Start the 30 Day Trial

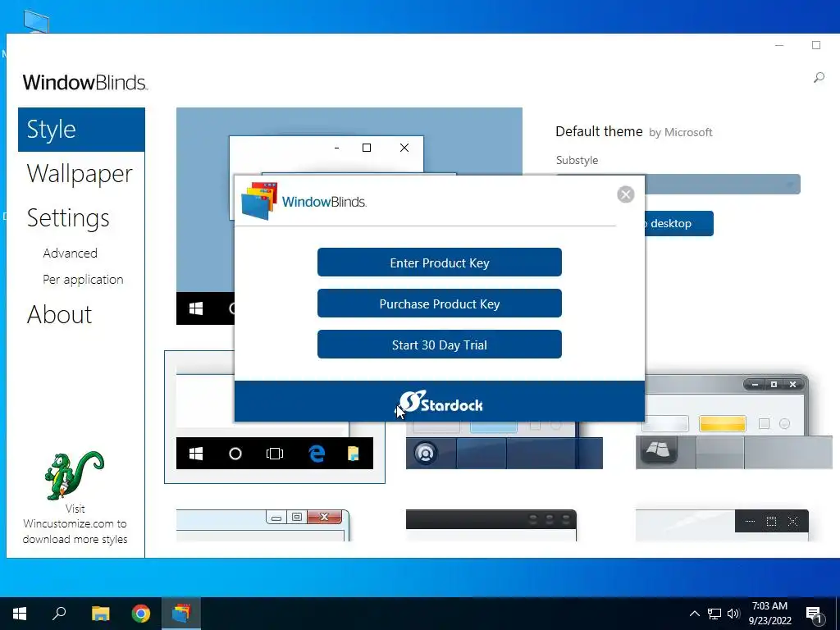click(440, 345)
